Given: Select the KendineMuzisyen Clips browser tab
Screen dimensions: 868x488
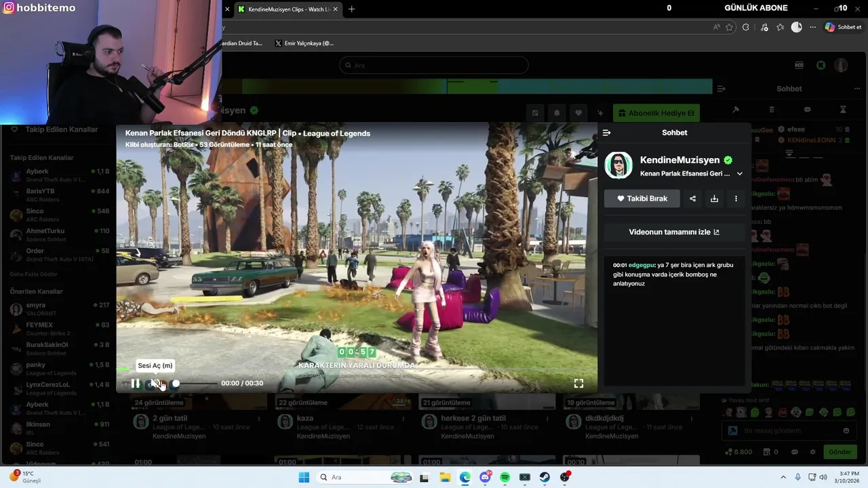Looking at the screenshot, I should pyautogui.click(x=288, y=9).
